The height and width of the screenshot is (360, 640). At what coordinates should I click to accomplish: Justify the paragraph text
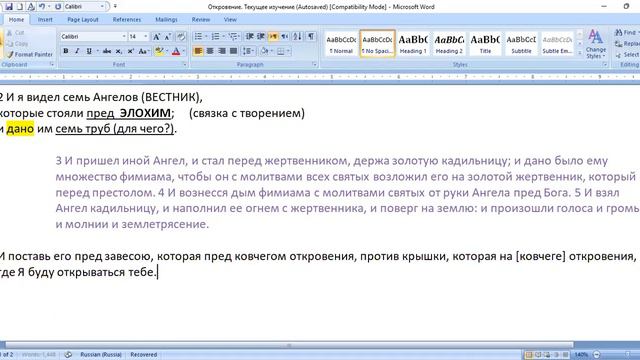pos(233,51)
